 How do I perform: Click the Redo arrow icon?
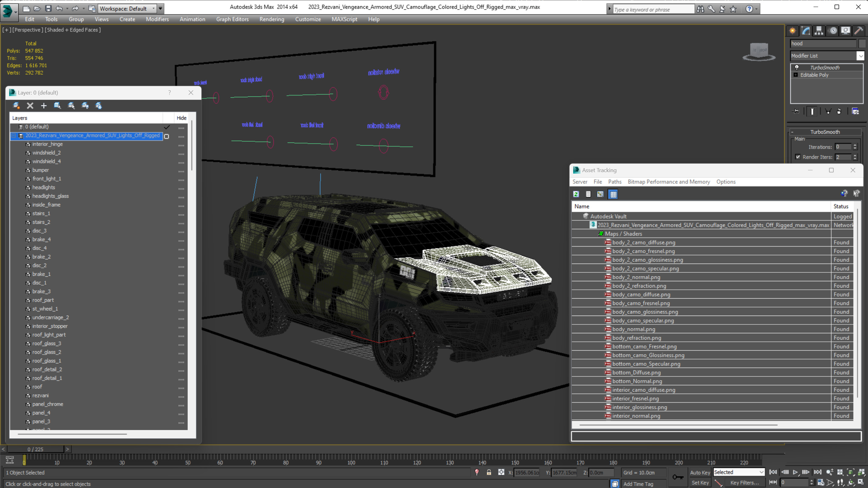click(x=75, y=9)
